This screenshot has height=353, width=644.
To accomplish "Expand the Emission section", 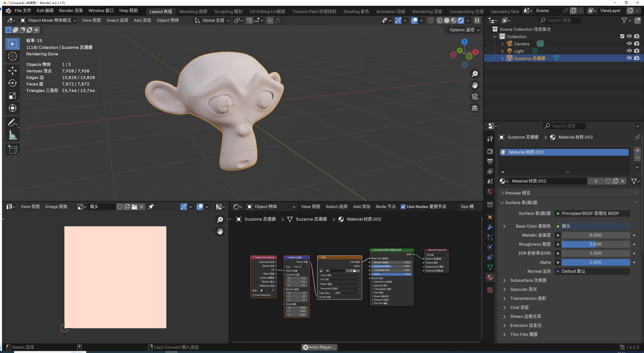I will (x=526, y=325).
